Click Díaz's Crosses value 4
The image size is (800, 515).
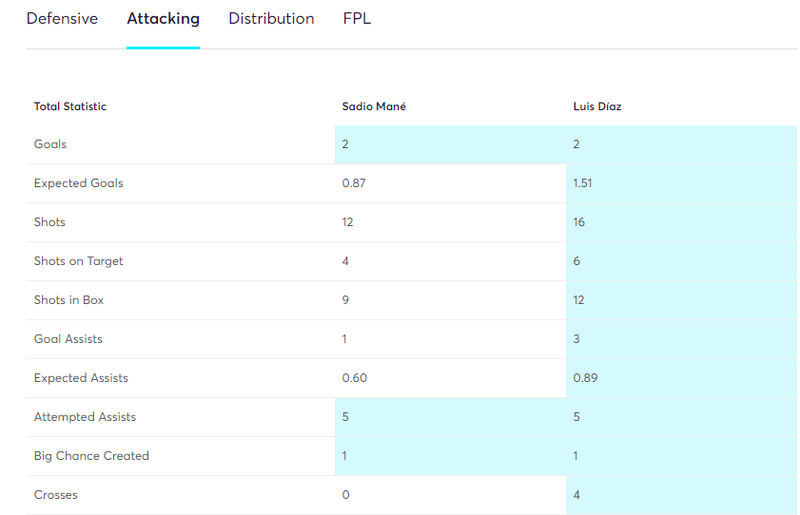pos(577,495)
